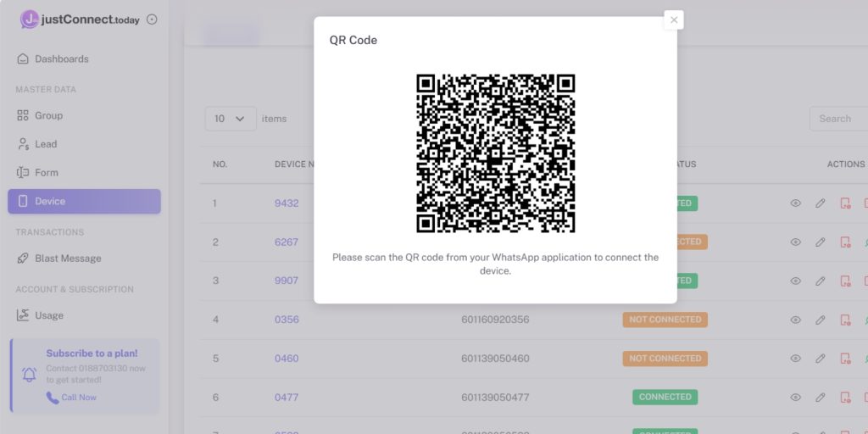
Task: Click the phone icon beside Call Now
Action: (53, 398)
